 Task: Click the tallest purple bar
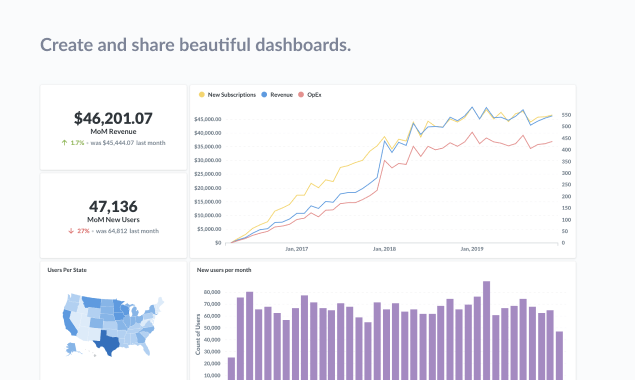click(486, 331)
